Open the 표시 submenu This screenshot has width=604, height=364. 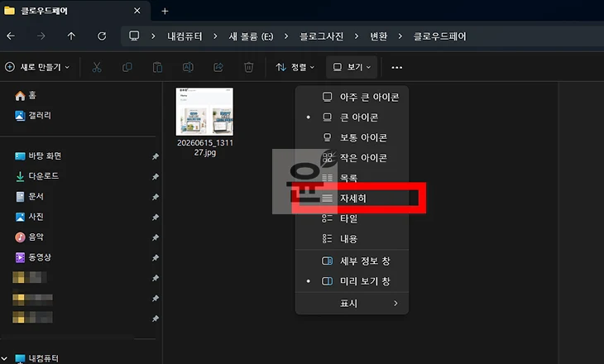(352, 304)
